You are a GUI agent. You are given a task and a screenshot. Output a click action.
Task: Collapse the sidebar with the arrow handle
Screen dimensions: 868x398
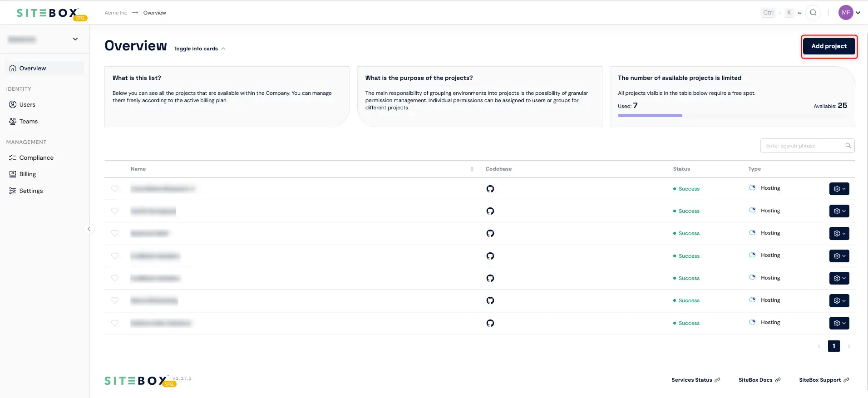[89, 229]
